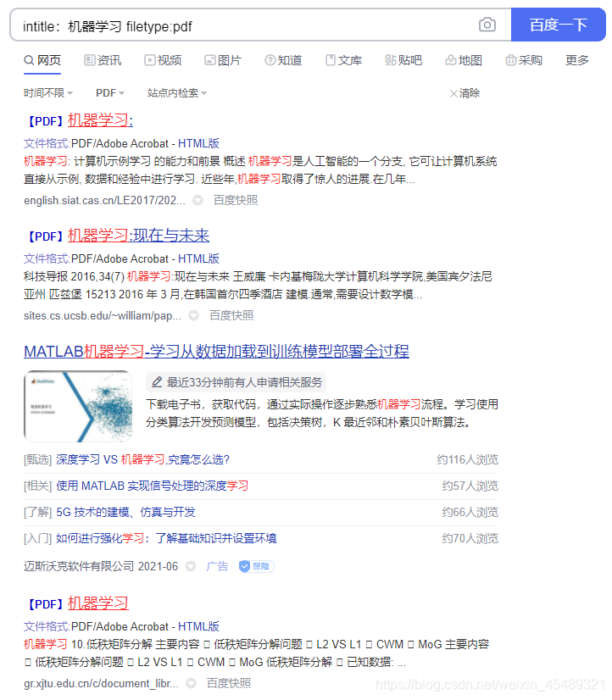Click the english.siat.cas.cn URL
This screenshot has width=612, height=700.
[x=104, y=201]
